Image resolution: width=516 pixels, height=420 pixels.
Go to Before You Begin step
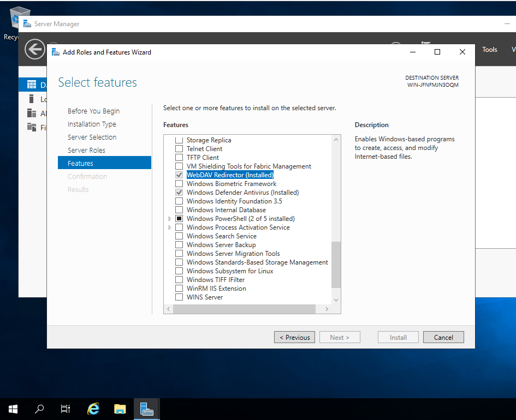coord(93,111)
